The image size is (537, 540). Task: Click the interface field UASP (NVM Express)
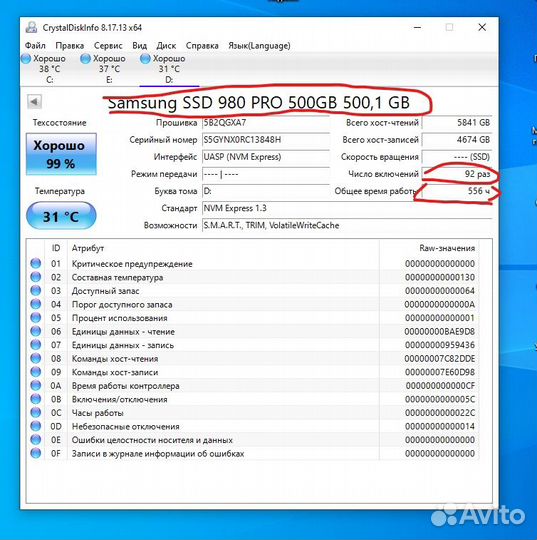point(266,157)
